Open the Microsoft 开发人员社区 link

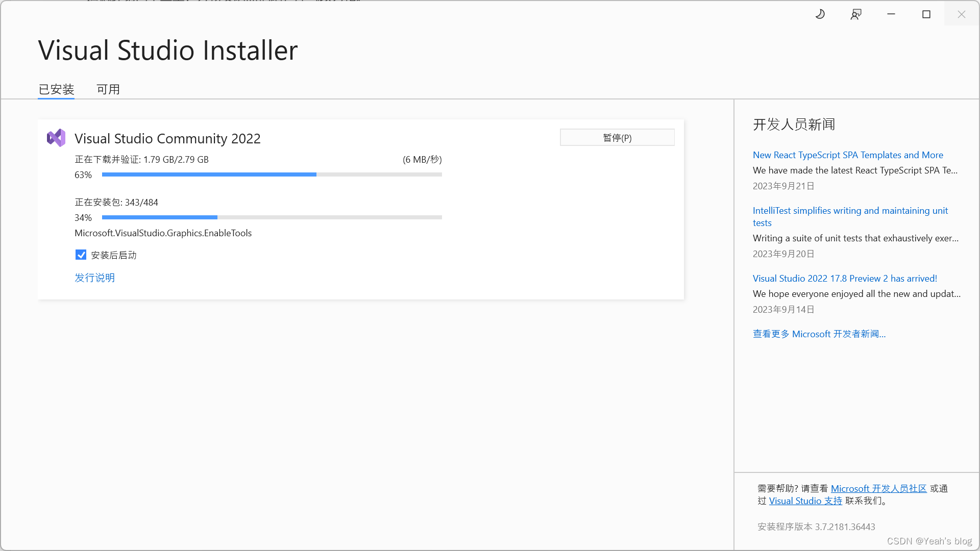(x=878, y=488)
